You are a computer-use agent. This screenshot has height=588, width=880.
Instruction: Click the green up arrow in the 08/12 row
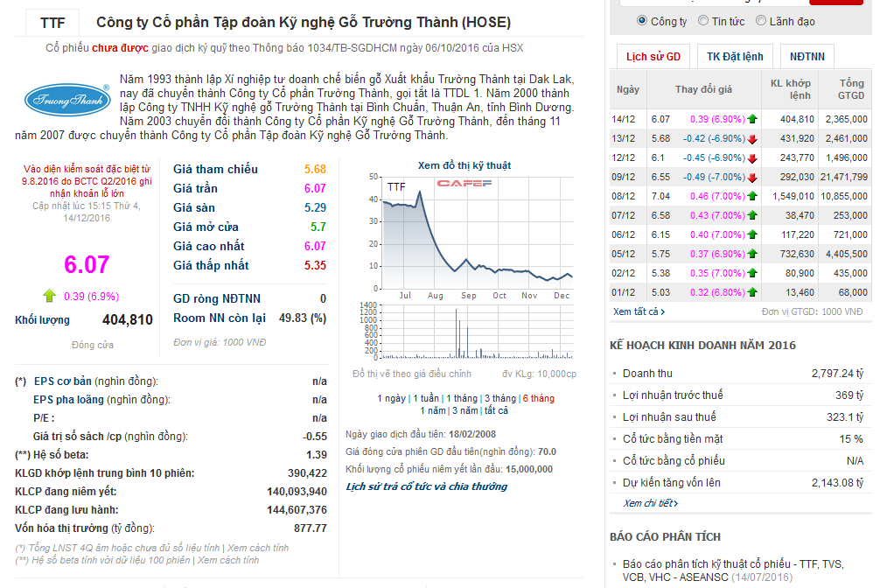tap(752, 196)
